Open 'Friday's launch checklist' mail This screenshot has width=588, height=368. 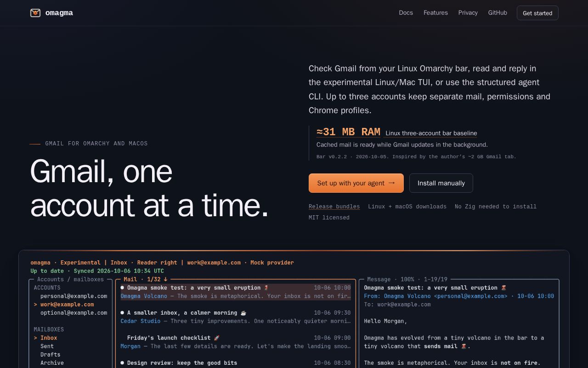(x=236, y=342)
